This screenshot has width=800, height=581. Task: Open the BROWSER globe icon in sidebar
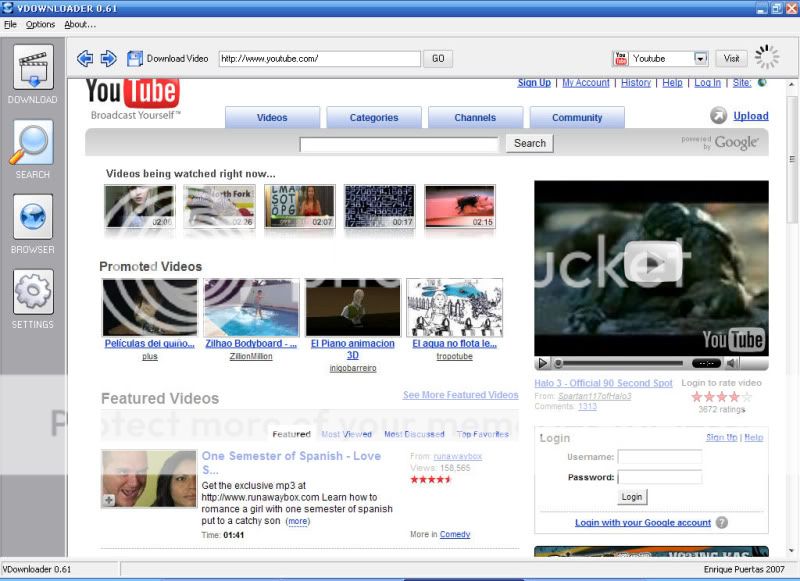[33, 217]
